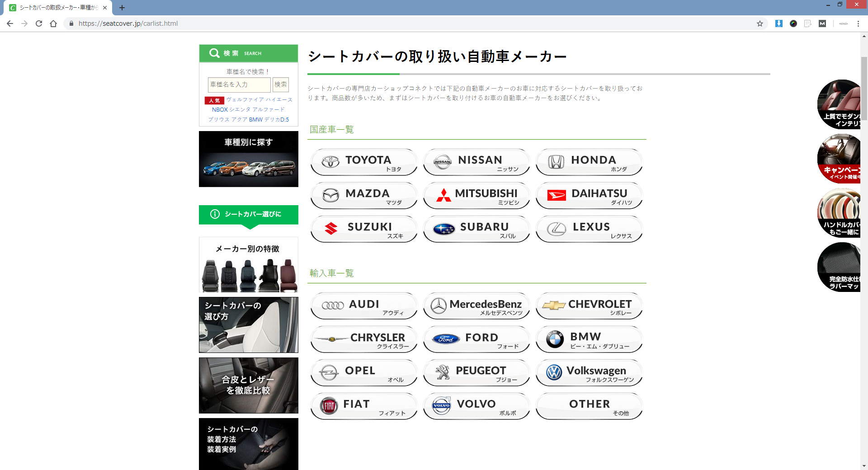Open the ハイエース popular link
The image size is (868, 470).
279,99
